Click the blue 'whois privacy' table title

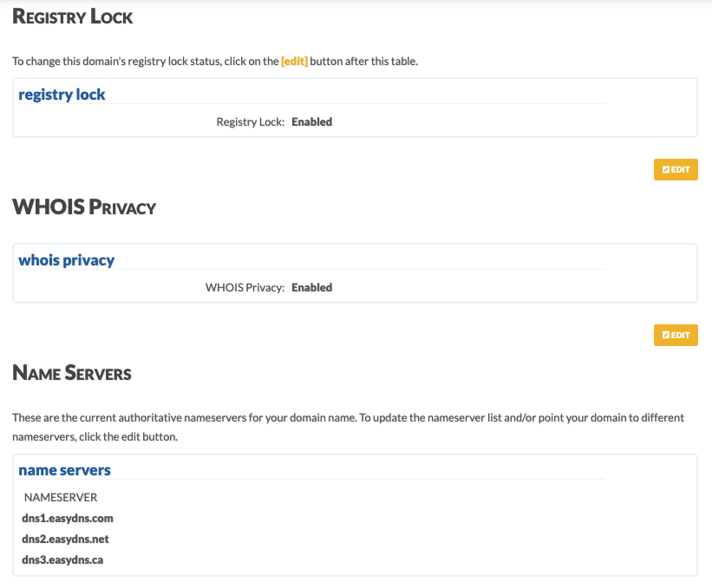(66, 260)
